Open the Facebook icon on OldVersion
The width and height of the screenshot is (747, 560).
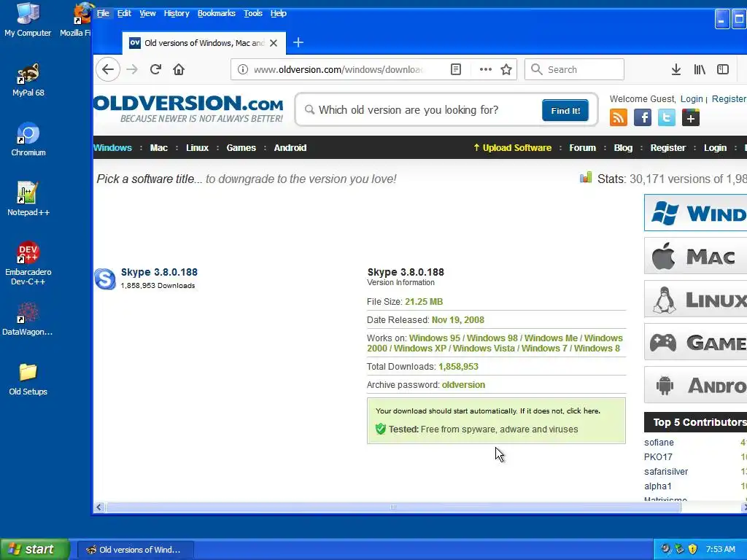click(x=642, y=117)
